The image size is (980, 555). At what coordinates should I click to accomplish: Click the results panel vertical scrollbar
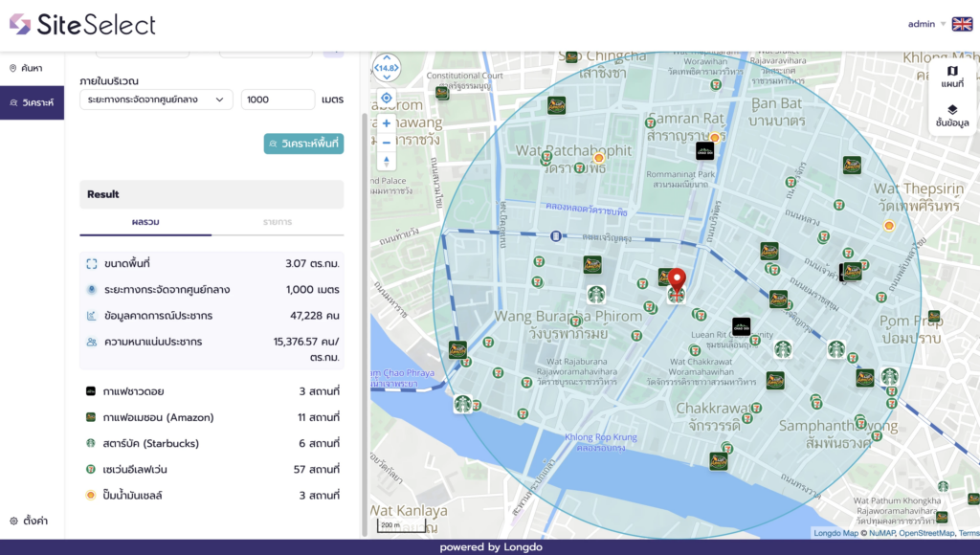(x=365, y=323)
